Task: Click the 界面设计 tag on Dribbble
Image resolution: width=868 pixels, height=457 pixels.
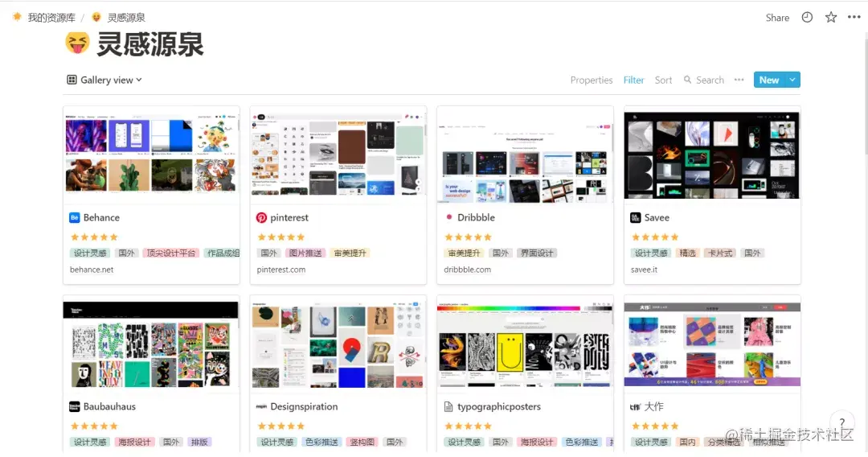Action: pos(537,253)
